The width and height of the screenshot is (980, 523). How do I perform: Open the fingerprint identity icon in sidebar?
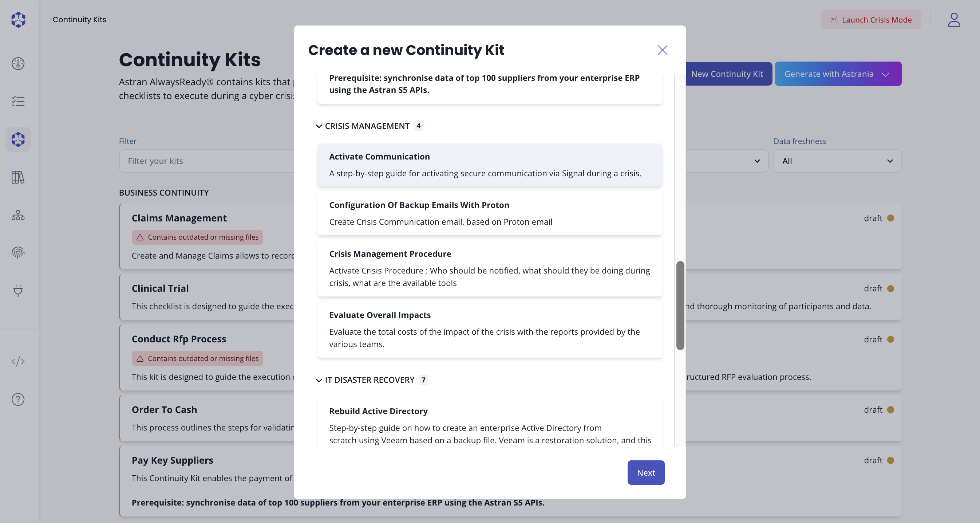[18, 253]
